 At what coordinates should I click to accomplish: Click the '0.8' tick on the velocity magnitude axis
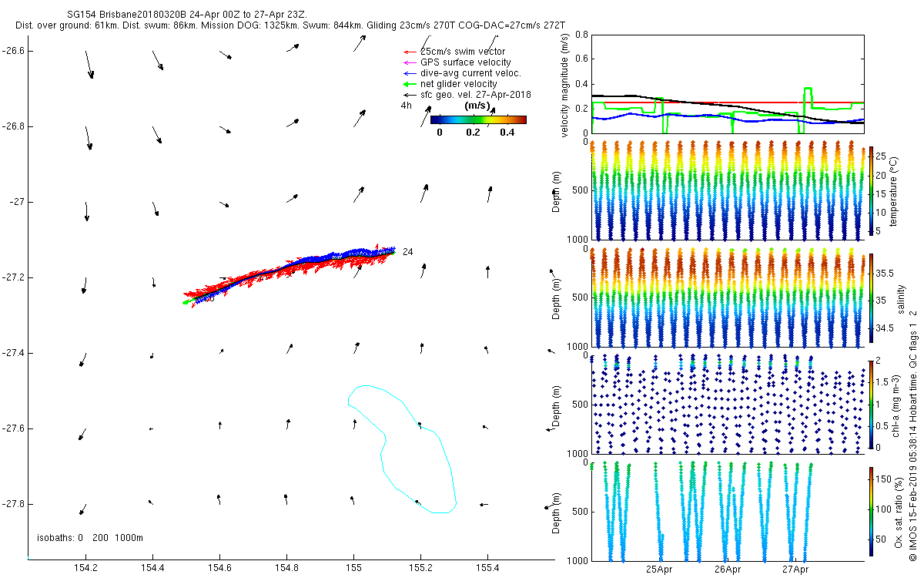(582, 35)
